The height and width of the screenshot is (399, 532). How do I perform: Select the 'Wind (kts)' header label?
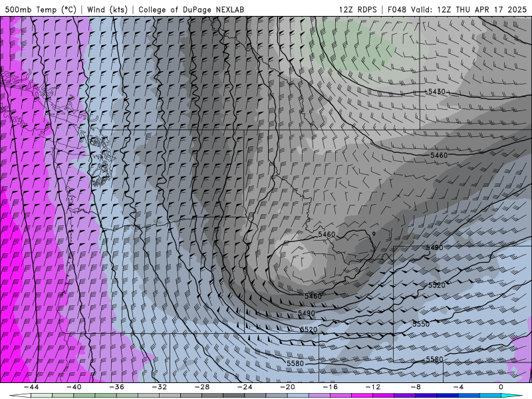[x=108, y=9]
